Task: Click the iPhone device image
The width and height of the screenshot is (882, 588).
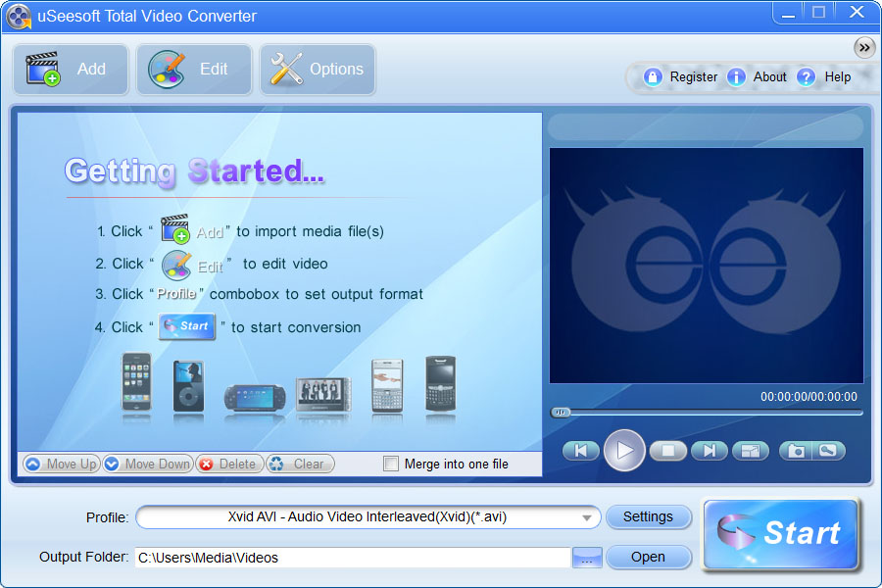Action: point(136,381)
